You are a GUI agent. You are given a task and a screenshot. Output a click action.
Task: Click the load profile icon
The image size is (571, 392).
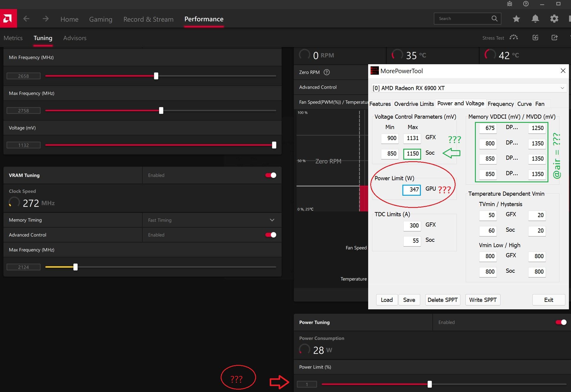tap(535, 37)
